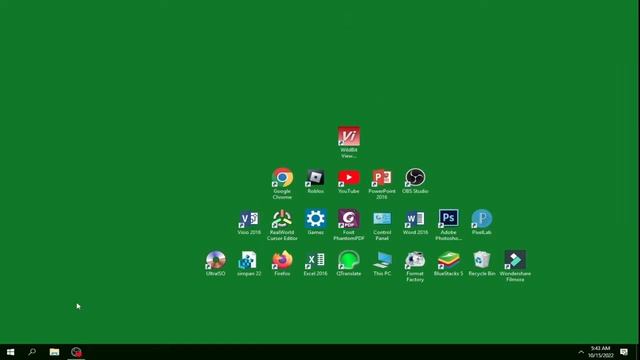Select the Recycle Bin icon
Screen dimensions: 640x360
(x=482, y=264)
